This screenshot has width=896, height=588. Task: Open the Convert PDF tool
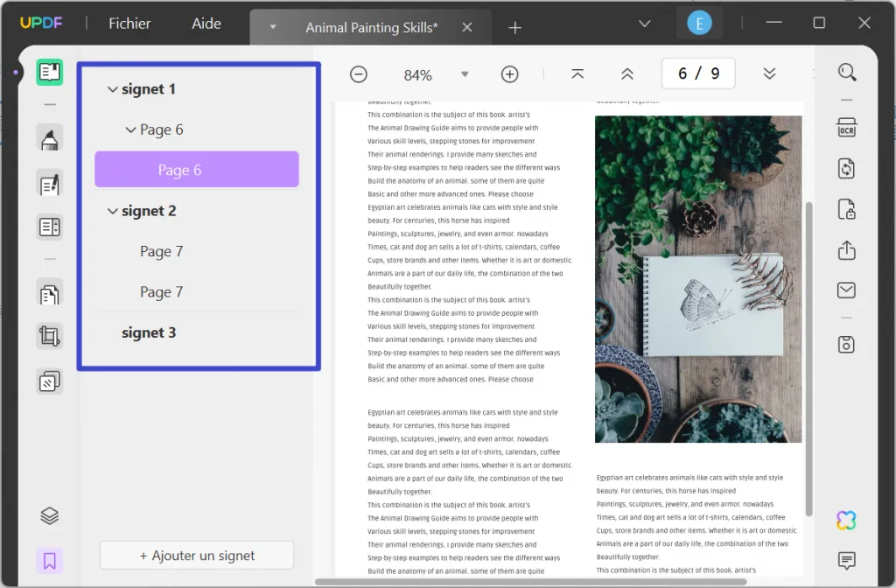coord(846,168)
